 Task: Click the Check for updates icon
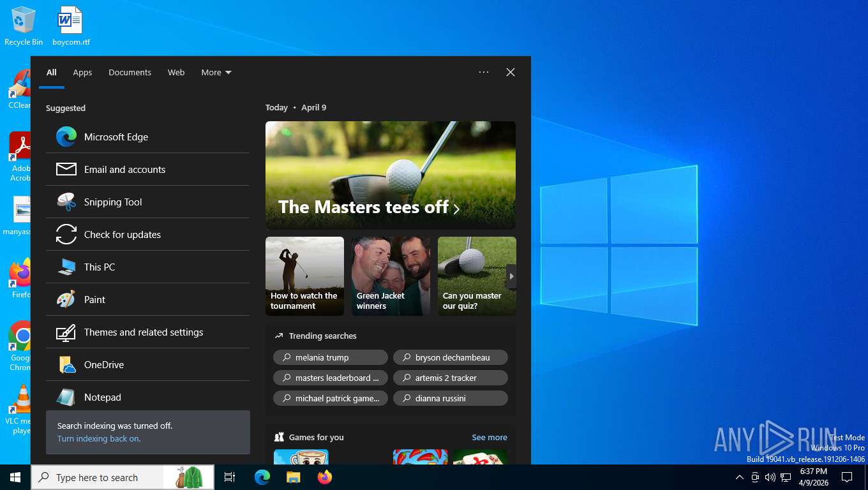[x=66, y=234]
